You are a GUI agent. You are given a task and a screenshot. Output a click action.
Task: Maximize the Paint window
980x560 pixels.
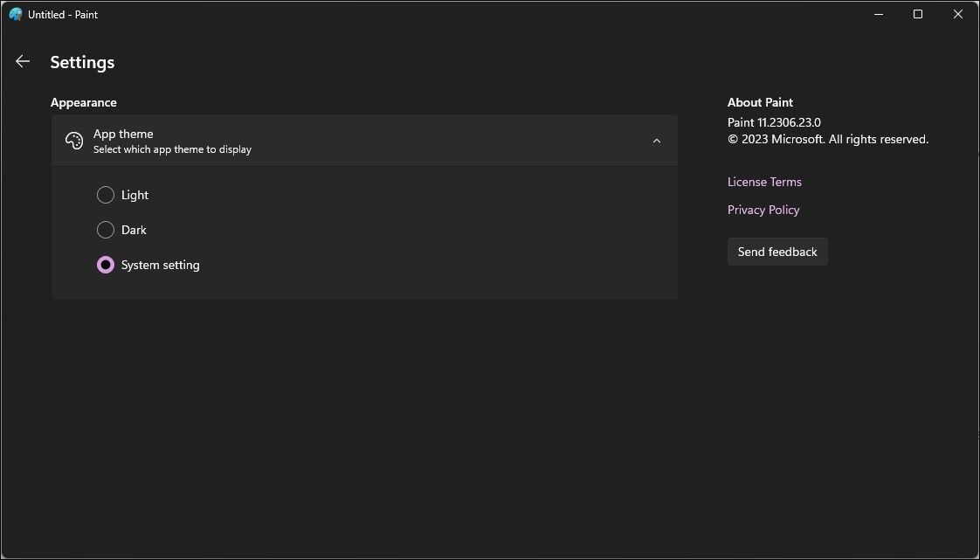coord(917,14)
